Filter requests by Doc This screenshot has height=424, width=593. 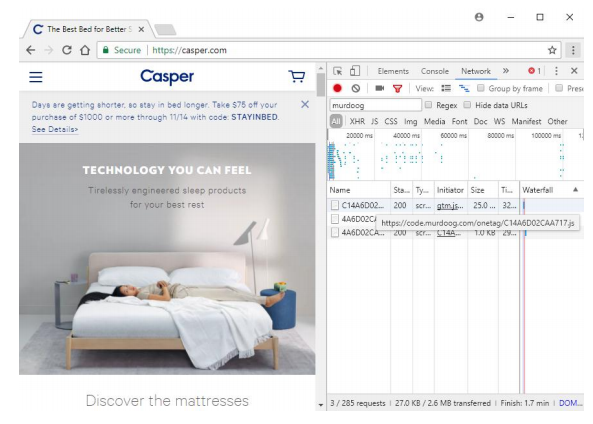[x=480, y=121]
